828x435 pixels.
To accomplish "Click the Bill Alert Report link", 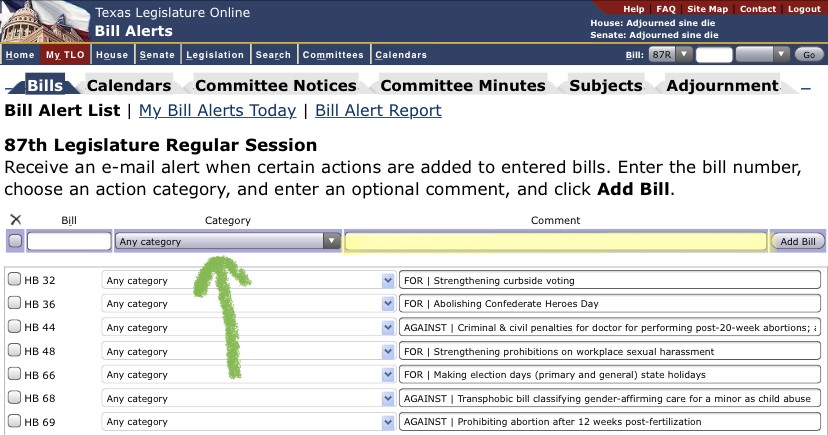I will point(378,111).
